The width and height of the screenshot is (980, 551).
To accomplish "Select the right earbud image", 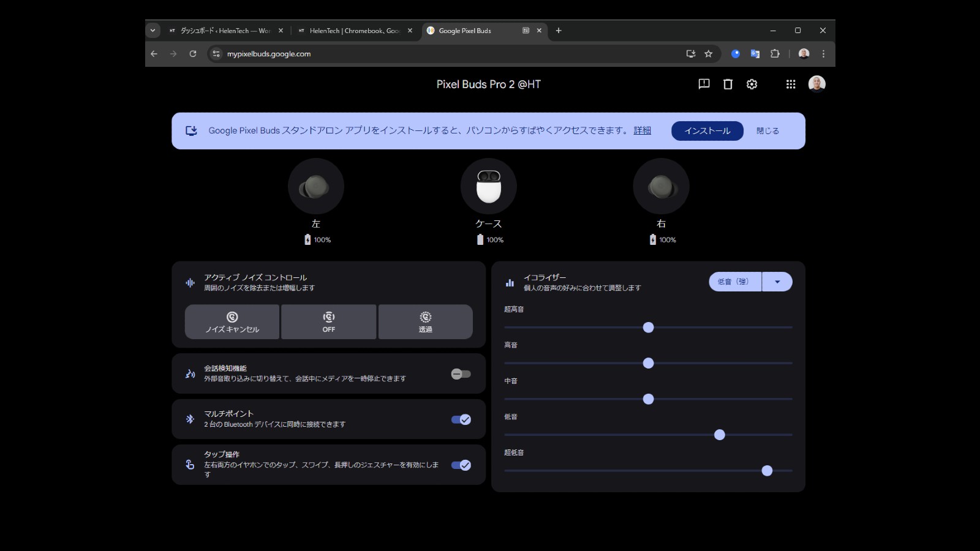I will click(x=661, y=186).
